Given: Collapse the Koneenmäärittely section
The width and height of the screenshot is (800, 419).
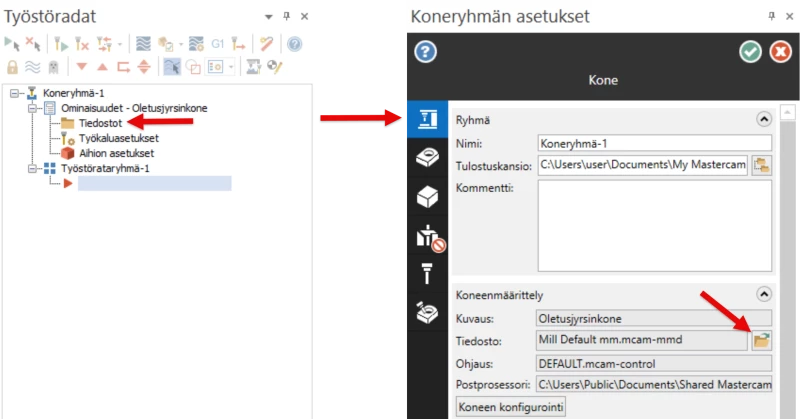Looking at the screenshot, I should (764, 295).
